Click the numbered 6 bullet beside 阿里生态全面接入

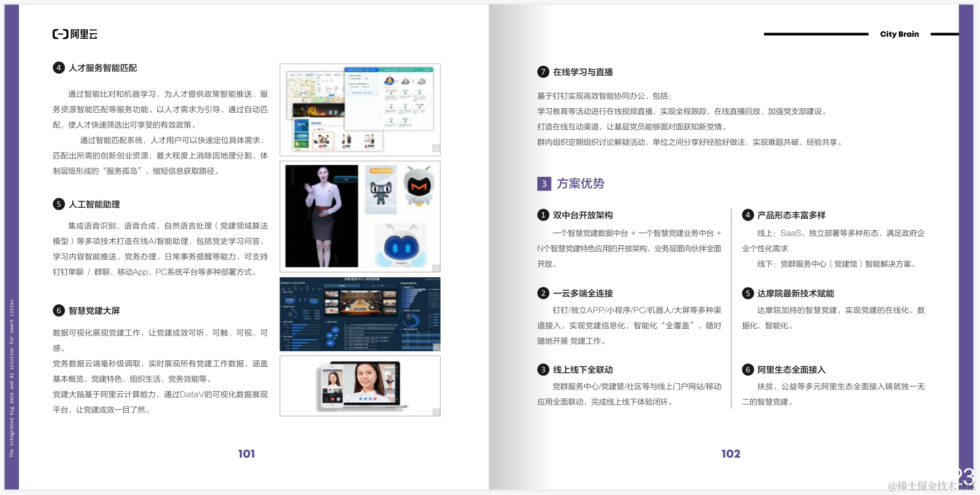pos(748,370)
